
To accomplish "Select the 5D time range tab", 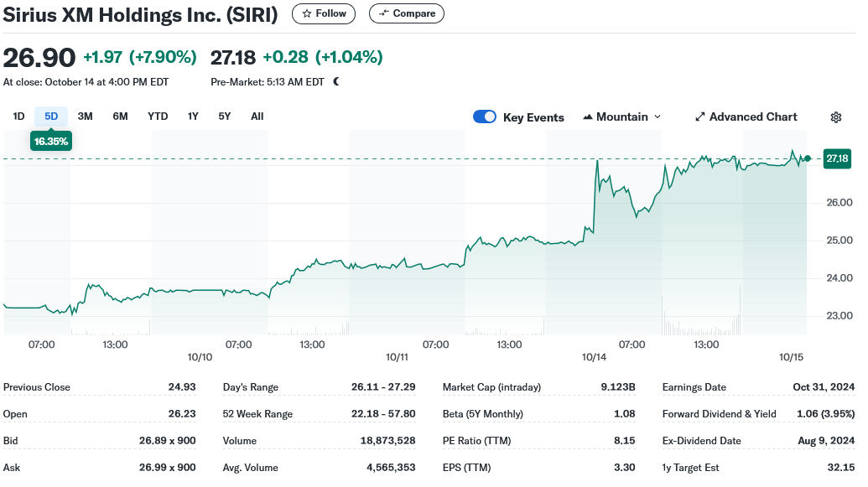I will 51,117.
